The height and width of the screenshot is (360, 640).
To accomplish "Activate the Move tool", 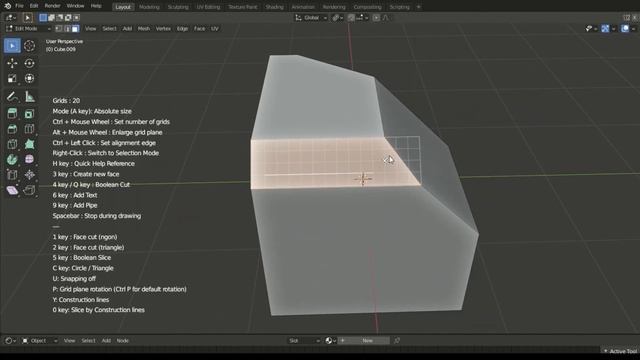I will [x=12, y=63].
